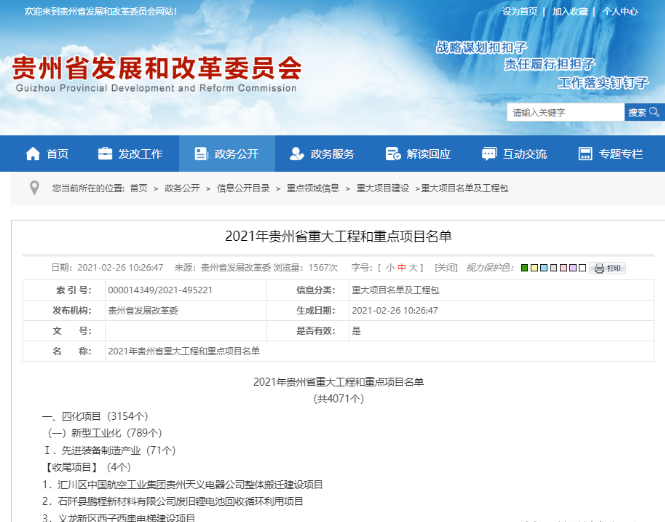
Task: Click the 浏览量: 1567次 view count
Action: (305, 268)
